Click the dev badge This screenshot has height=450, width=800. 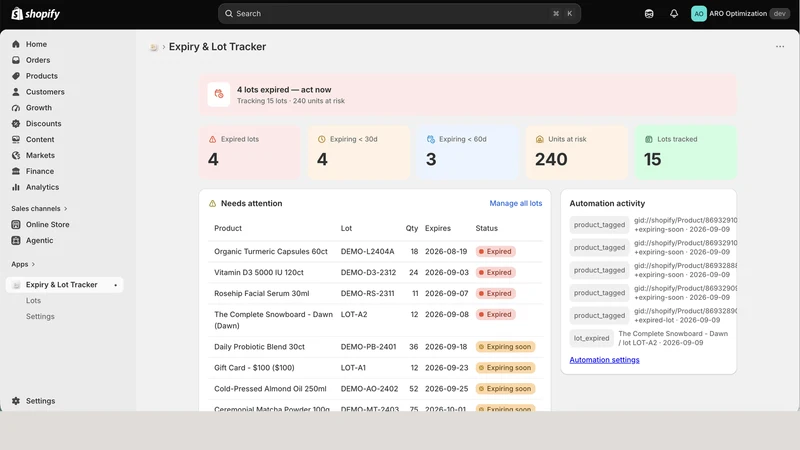pyautogui.click(x=780, y=14)
